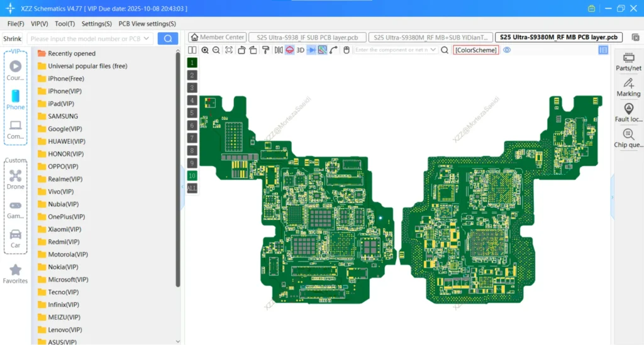Viewport: 644px width, 345px height.
Task: Select PCB layer 5
Action: [192, 113]
